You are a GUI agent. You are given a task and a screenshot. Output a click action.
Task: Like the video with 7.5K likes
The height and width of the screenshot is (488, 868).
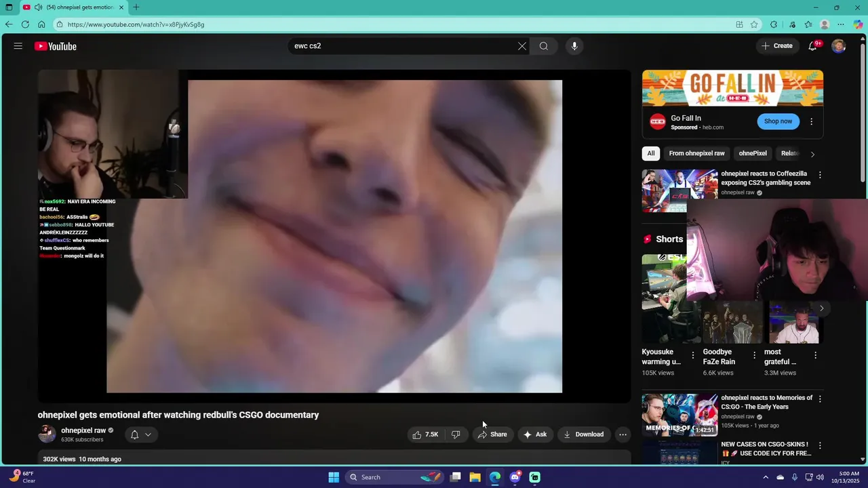coord(425,434)
